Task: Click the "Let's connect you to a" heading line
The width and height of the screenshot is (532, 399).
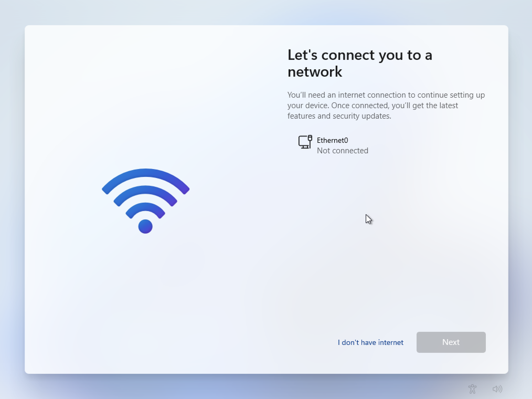Action: point(360,55)
